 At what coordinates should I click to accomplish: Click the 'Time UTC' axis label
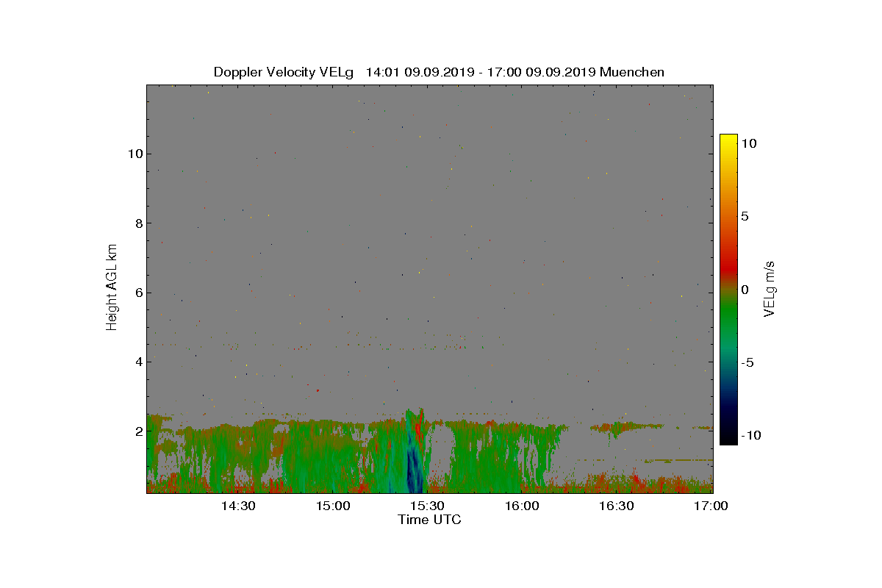(x=430, y=520)
